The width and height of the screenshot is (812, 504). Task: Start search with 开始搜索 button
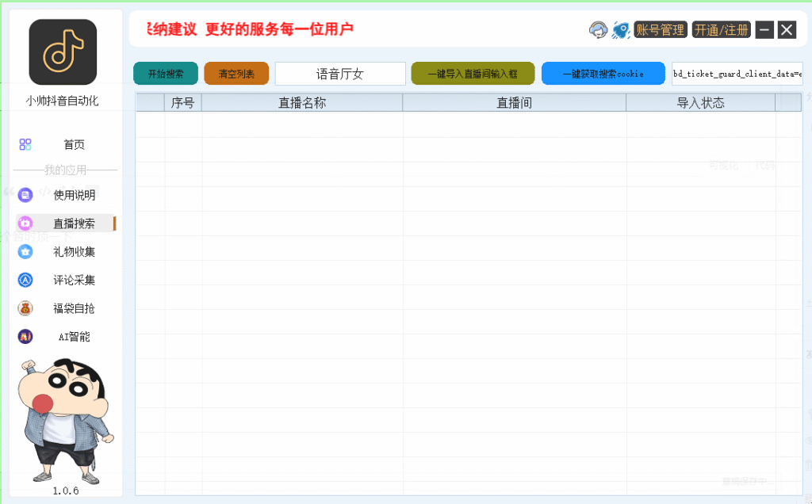tap(164, 72)
